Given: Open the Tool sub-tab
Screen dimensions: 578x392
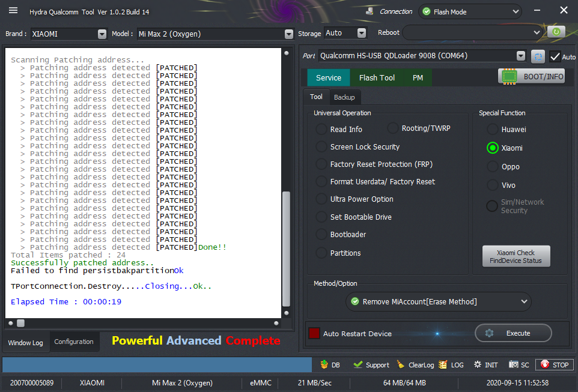Looking at the screenshot, I should [x=316, y=97].
